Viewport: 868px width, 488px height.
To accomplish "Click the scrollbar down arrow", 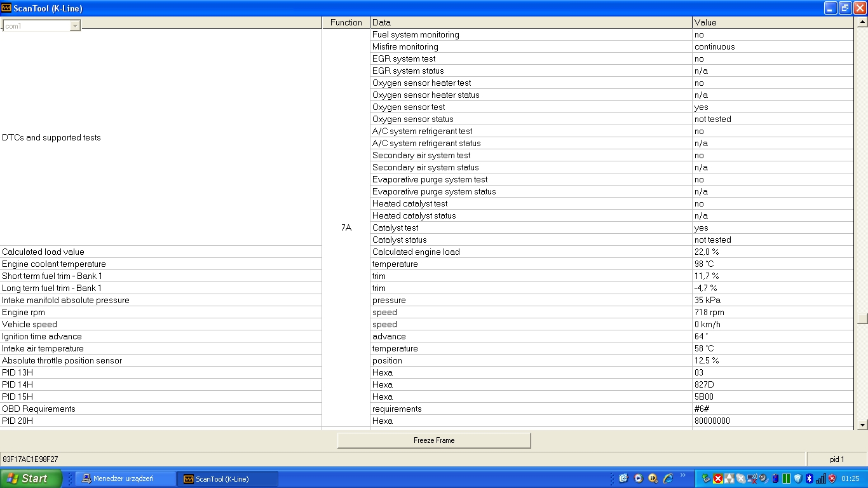I will click(x=862, y=424).
